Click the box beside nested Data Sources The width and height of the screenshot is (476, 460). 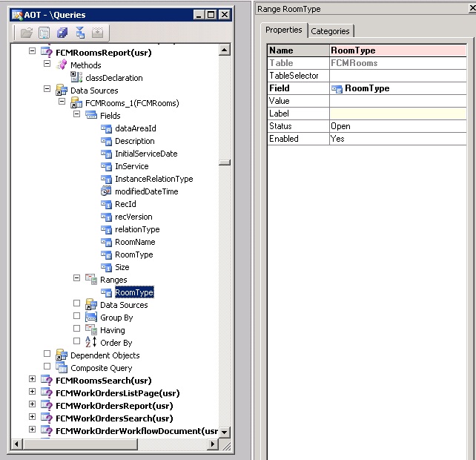(x=77, y=303)
